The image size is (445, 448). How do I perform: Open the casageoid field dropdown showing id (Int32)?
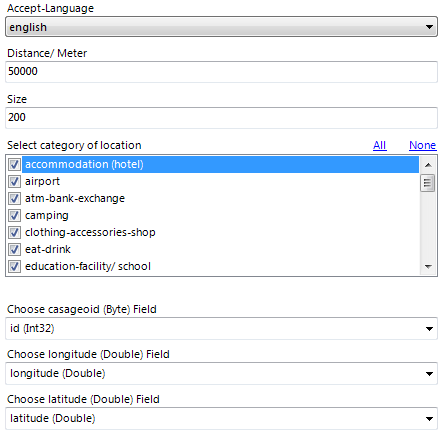[x=221, y=329]
